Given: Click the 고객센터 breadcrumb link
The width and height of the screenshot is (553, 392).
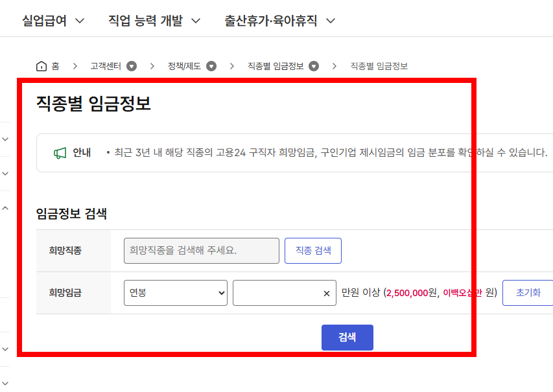Looking at the screenshot, I should click(x=107, y=65).
